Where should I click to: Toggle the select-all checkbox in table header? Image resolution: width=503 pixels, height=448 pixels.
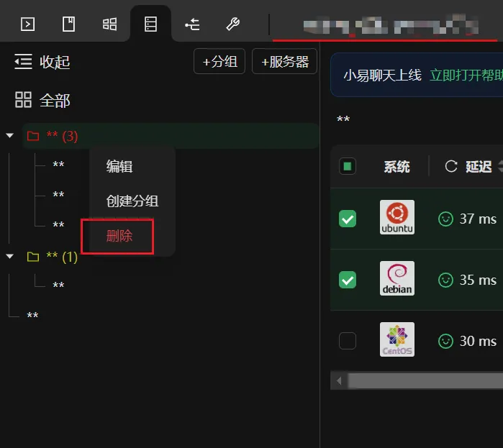[348, 166]
